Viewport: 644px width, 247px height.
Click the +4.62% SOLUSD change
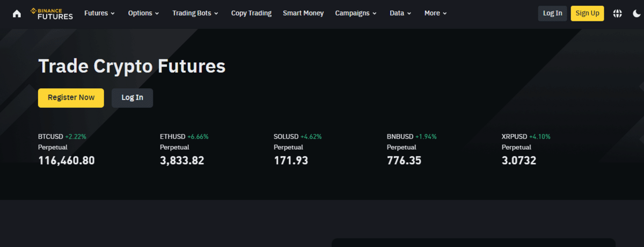click(311, 137)
